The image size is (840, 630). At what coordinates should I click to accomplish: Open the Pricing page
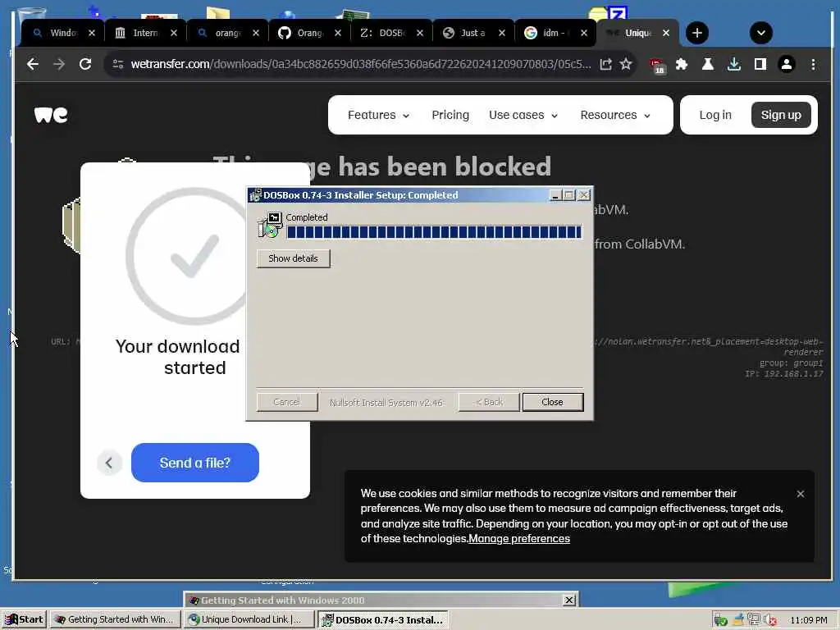pos(450,115)
